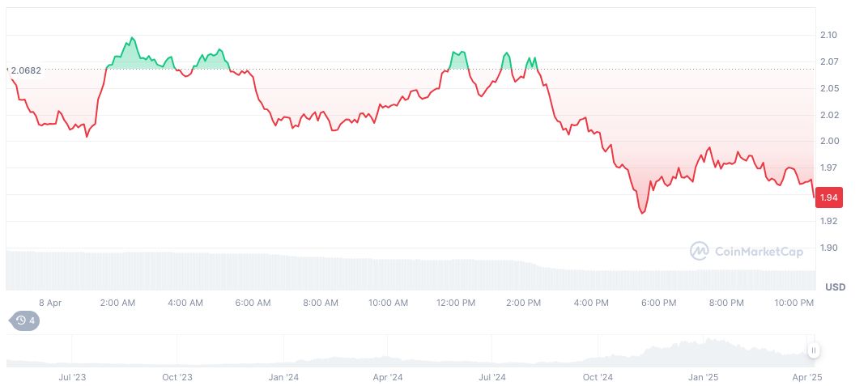Click the 2.10 price axis label

[x=828, y=36]
